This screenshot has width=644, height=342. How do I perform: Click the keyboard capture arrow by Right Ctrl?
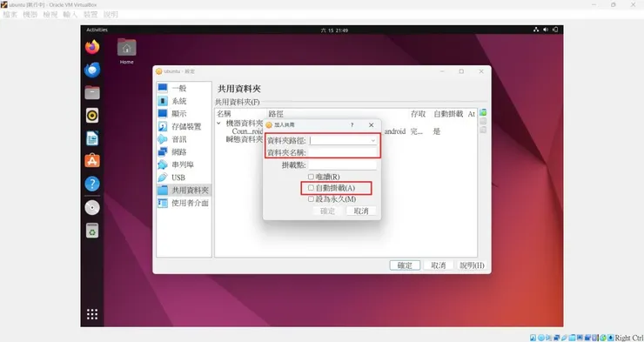click(611, 338)
